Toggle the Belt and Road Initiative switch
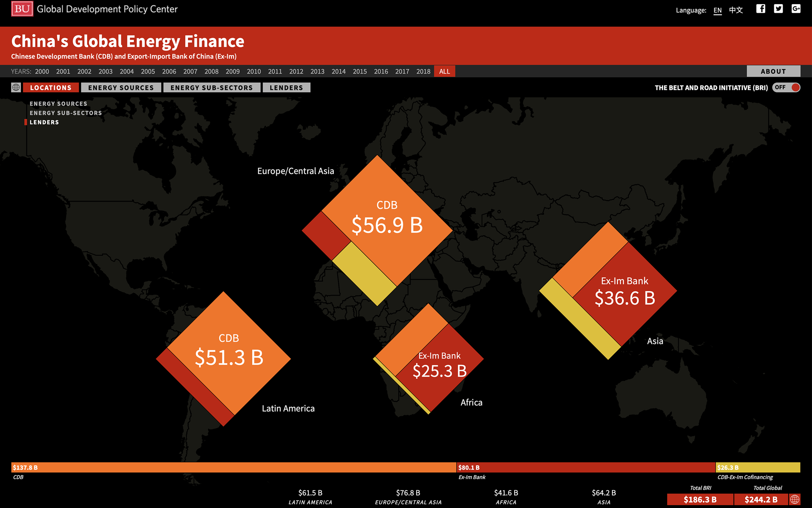The height and width of the screenshot is (508, 812). [x=786, y=87]
